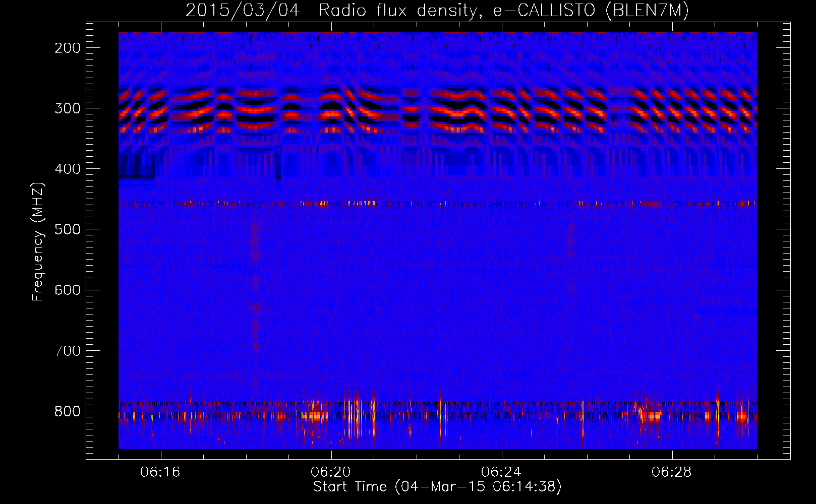Click the 200 frequency tick label

coord(68,48)
